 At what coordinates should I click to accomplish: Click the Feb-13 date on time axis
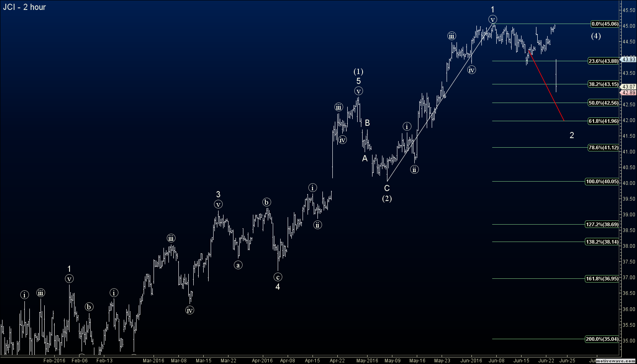coord(104,360)
